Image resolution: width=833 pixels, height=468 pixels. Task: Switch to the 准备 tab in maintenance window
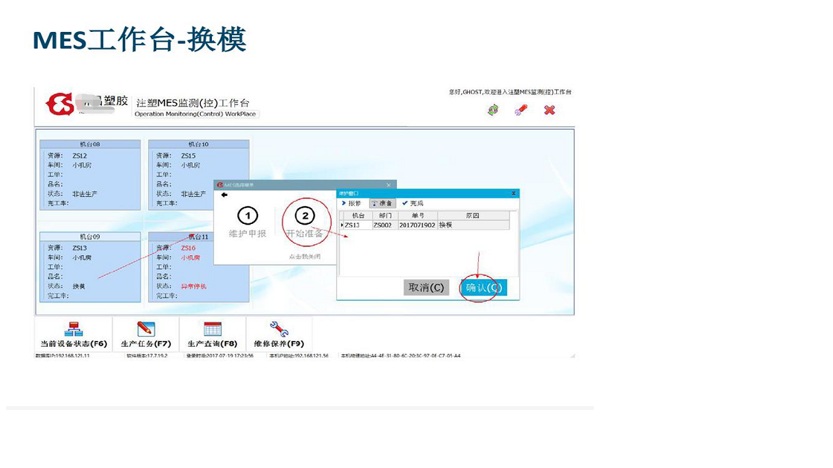pos(382,204)
